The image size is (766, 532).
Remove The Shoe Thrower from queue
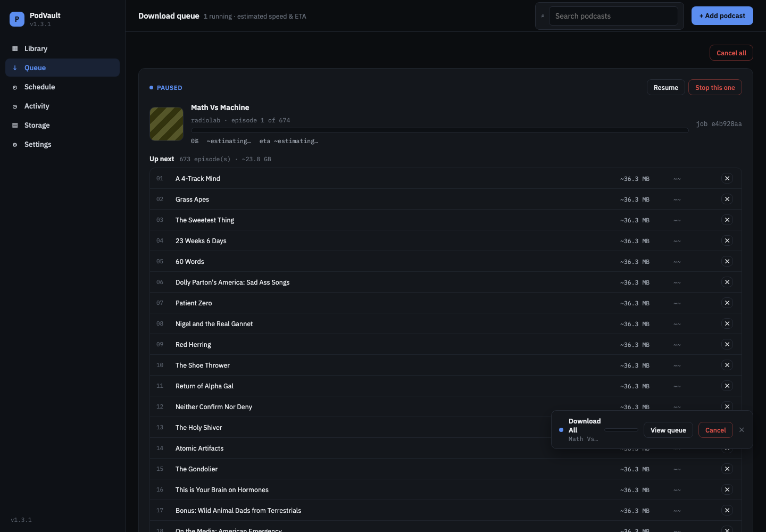click(x=727, y=365)
